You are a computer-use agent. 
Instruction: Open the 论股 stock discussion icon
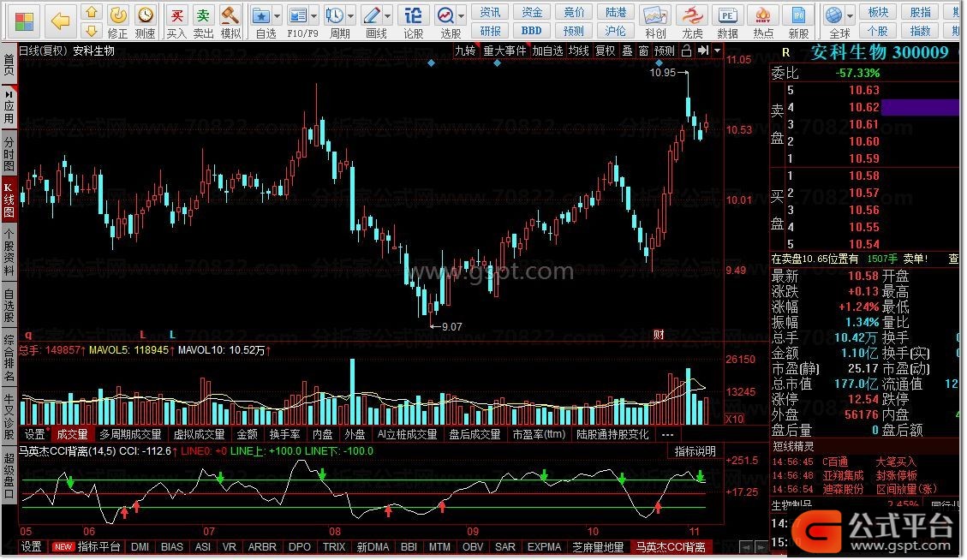(413, 21)
